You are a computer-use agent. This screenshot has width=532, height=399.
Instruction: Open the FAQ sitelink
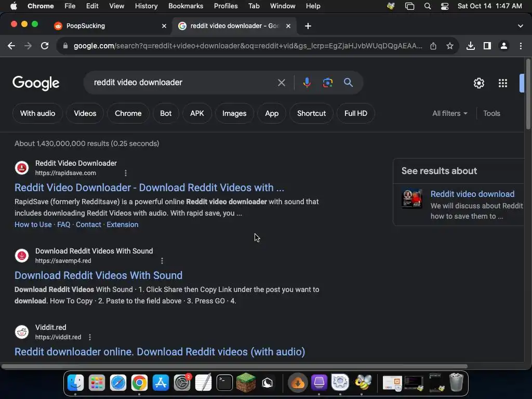pos(63,224)
